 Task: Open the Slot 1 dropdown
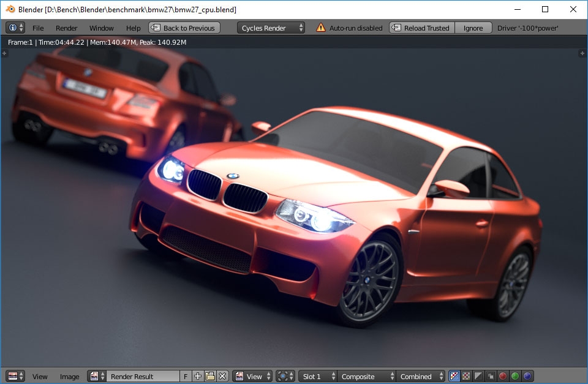point(318,376)
